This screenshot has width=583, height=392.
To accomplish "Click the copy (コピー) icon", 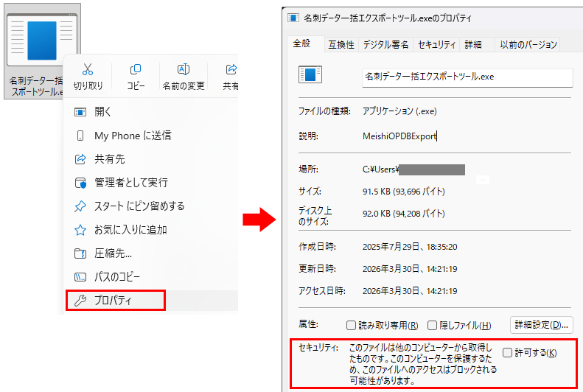I will (x=136, y=69).
